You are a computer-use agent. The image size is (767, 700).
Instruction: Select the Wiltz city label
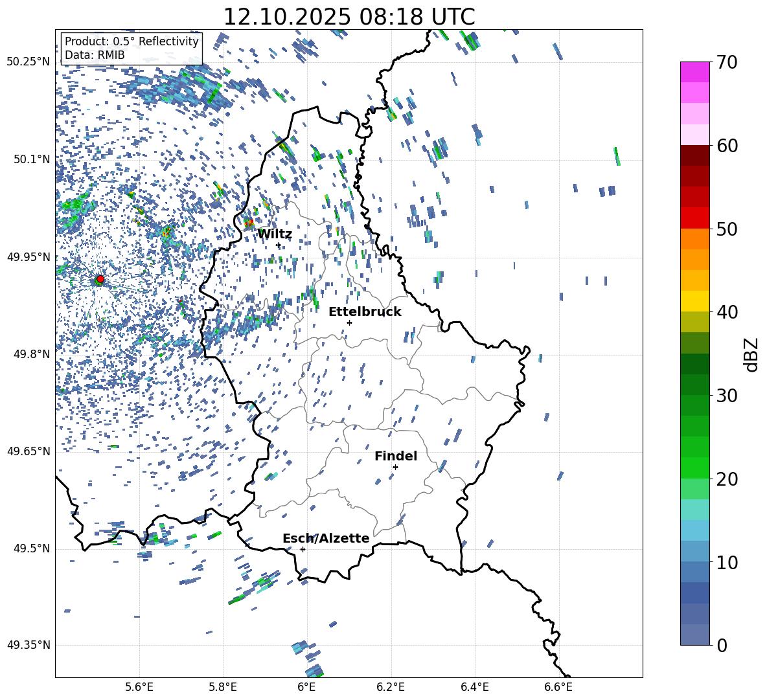(275, 234)
